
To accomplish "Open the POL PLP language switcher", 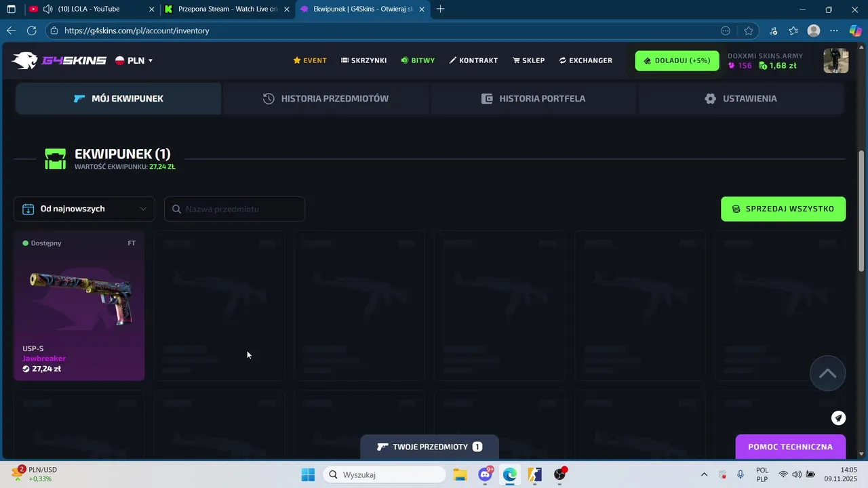I will pos(762,474).
